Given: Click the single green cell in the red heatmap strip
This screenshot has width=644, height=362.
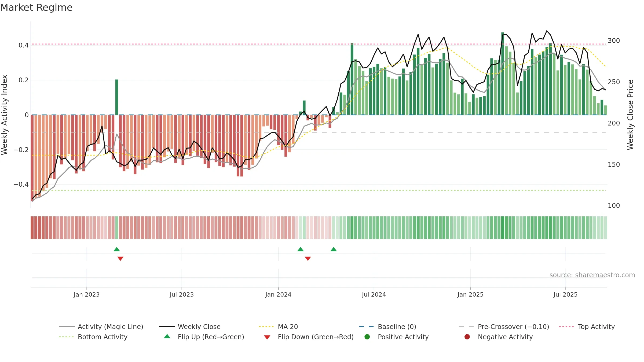Looking at the screenshot, I should pos(117,228).
